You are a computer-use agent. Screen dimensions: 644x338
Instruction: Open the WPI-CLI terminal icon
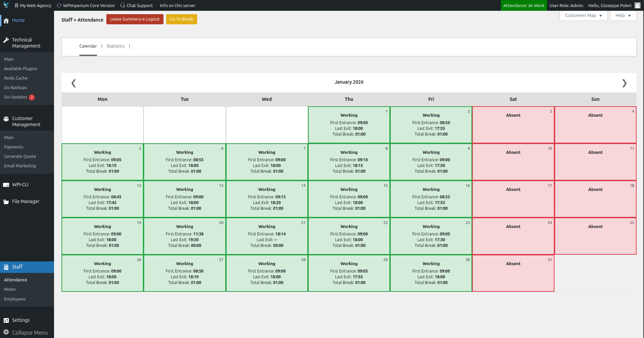(x=6, y=185)
